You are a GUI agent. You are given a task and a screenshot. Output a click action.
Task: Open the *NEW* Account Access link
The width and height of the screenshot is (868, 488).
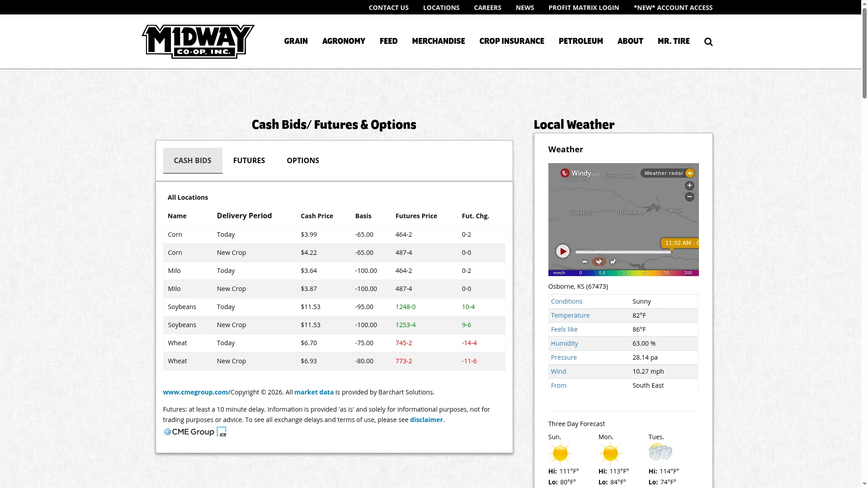coord(673,8)
